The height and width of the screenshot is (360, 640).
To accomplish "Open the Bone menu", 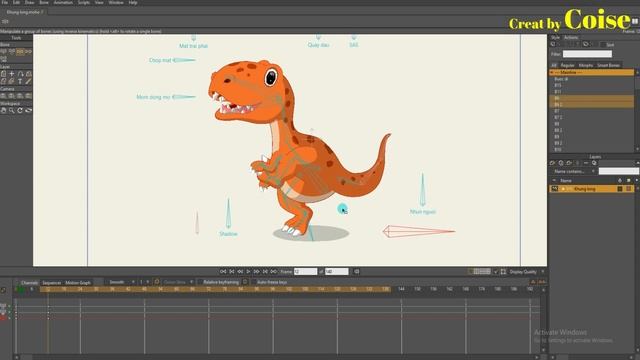I will point(44,2).
